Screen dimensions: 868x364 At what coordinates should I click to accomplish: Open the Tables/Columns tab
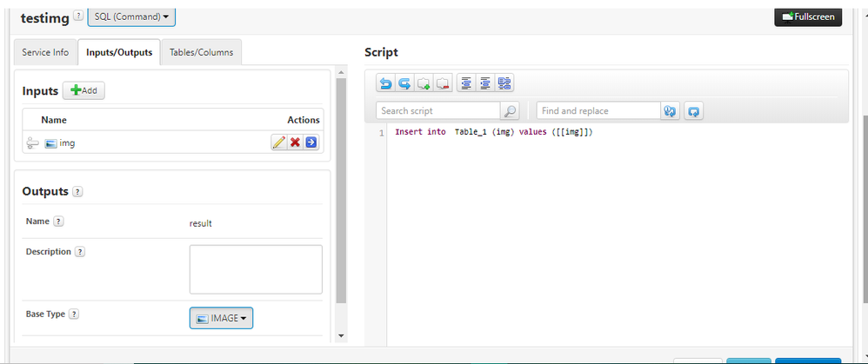[201, 52]
